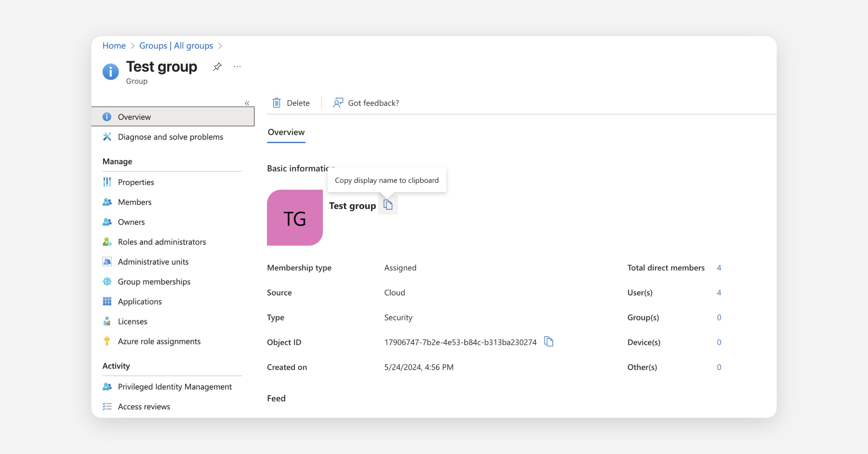
Task: Click the Got feedback icon
Action: pos(338,103)
